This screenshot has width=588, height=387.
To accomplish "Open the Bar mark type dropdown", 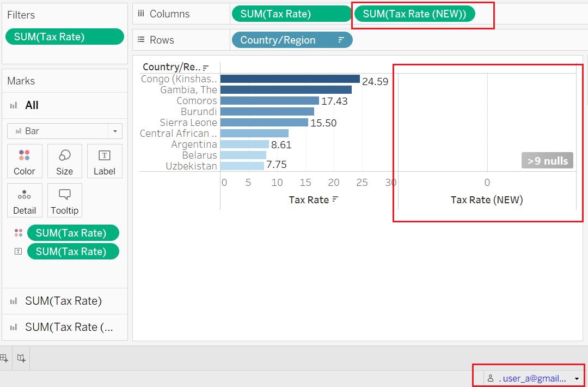I will pyautogui.click(x=114, y=131).
